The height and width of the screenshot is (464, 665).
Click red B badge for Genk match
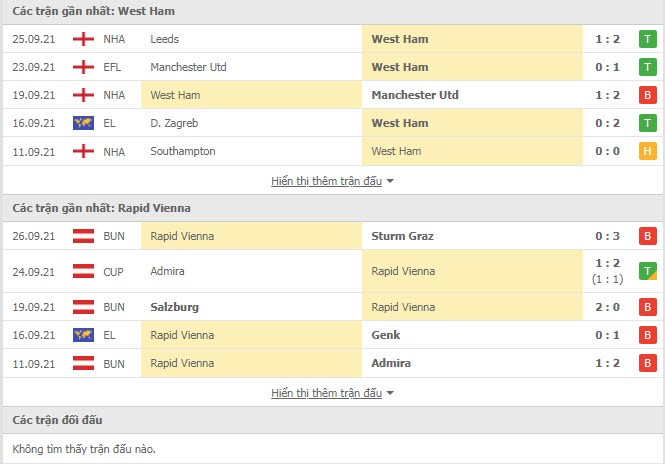647,335
